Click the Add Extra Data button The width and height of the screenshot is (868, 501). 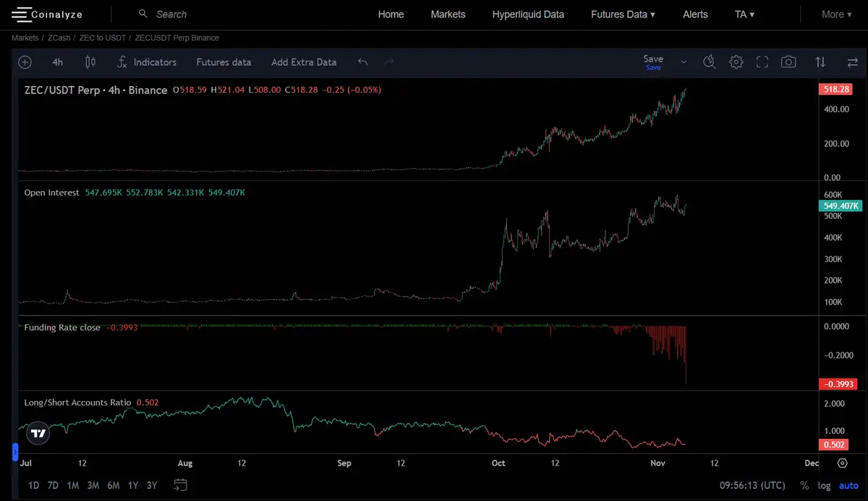304,62
